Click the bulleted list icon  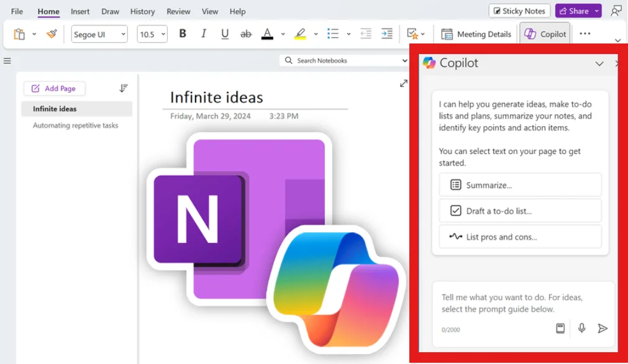pos(333,34)
